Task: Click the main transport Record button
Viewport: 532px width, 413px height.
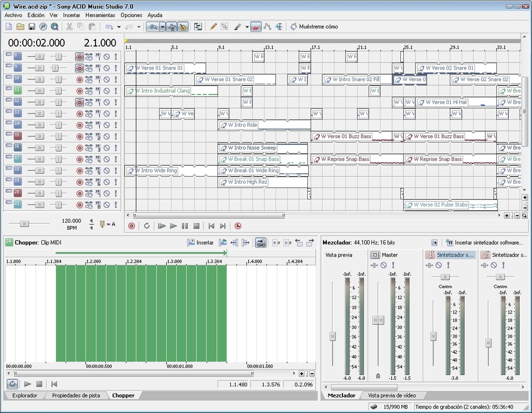Action: click(132, 226)
